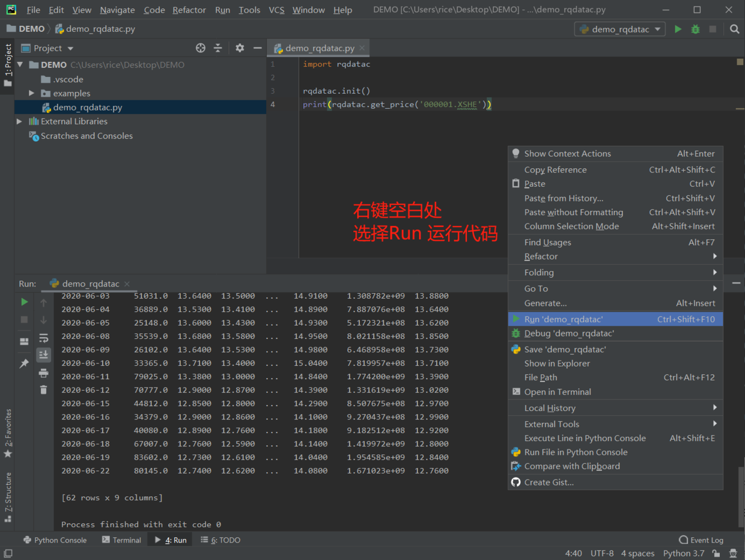Open Project panel settings gear
This screenshot has height=560, width=745.
(240, 48)
